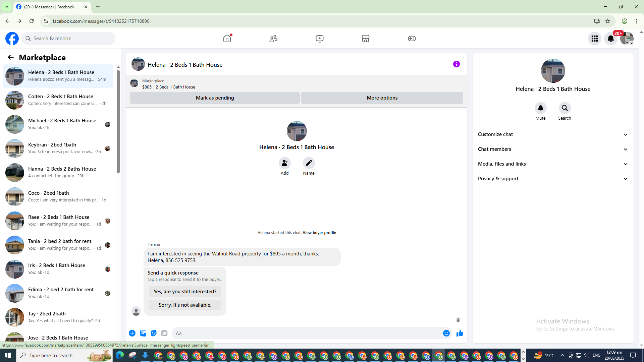Open the Facebook menu grid icon
644x362 pixels.
[x=595, y=39]
